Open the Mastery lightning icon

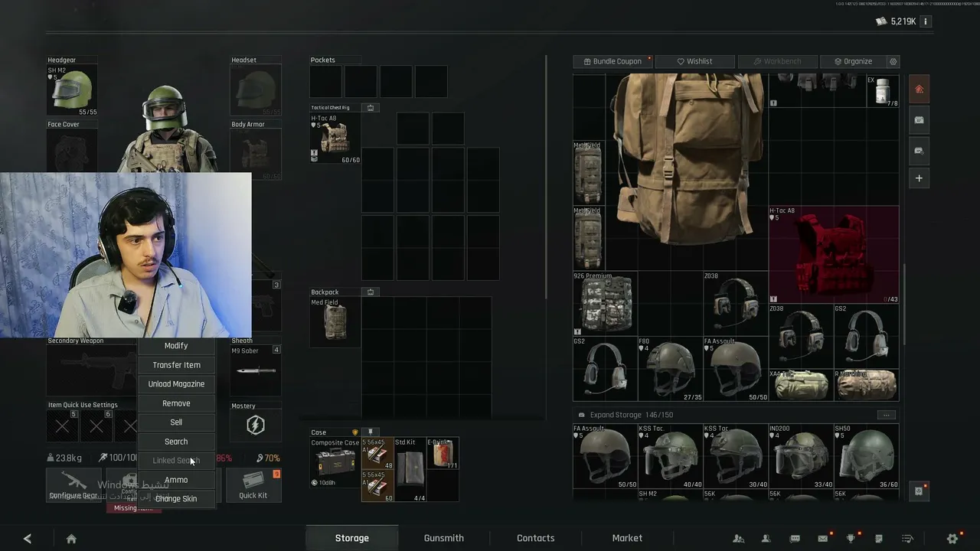[255, 425]
